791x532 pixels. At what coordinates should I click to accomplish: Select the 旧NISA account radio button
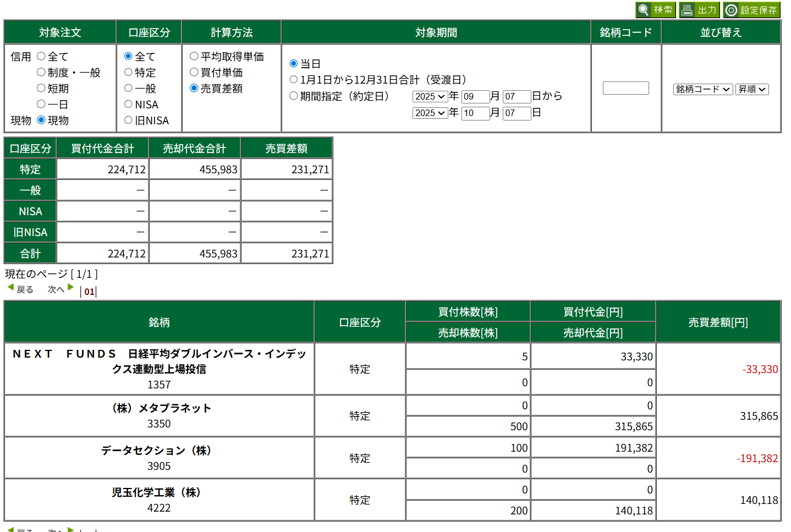point(128,120)
